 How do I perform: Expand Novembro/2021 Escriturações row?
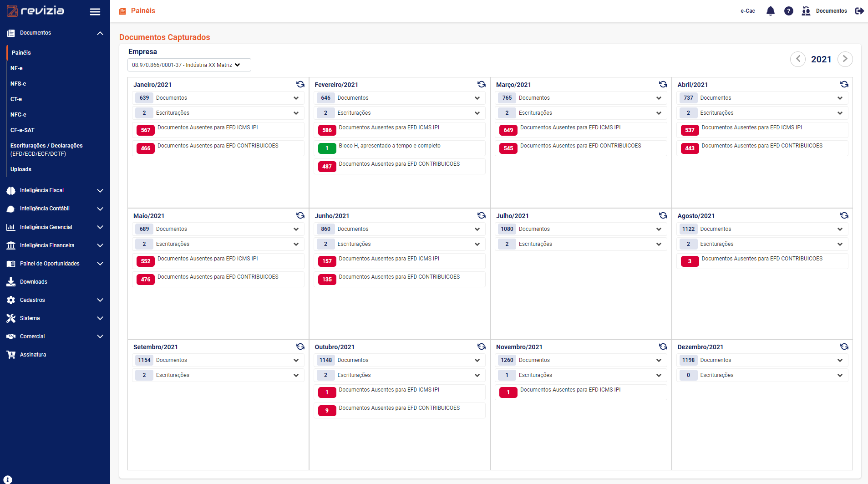pos(581,375)
